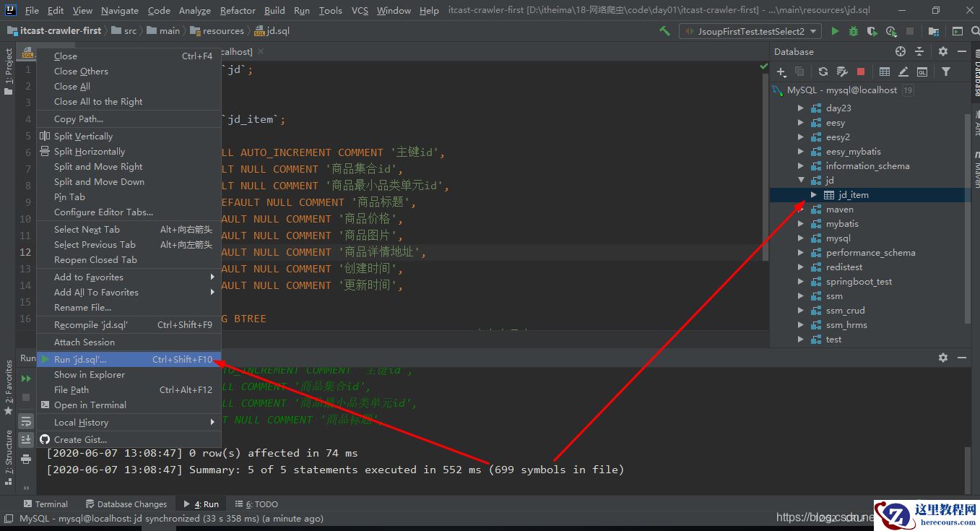Switch to the Terminal tab
980x531 pixels.
pos(45,504)
